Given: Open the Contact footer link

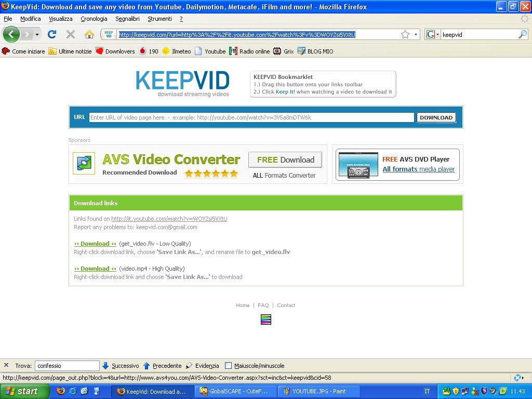Looking at the screenshot, I should 286,305.
